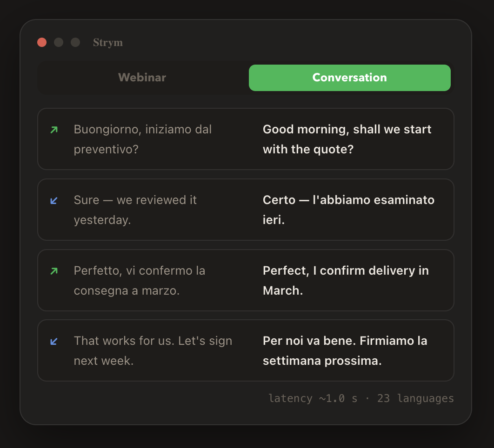The image size is (494, 448).
Task: Click the green outgoing arrow beside 'Buongiorno, iniziamo'
Action: 54,130
